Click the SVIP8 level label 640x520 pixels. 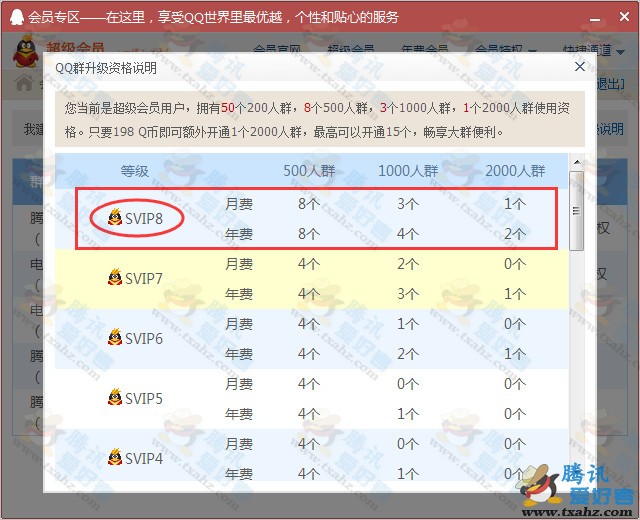point(144,219)
